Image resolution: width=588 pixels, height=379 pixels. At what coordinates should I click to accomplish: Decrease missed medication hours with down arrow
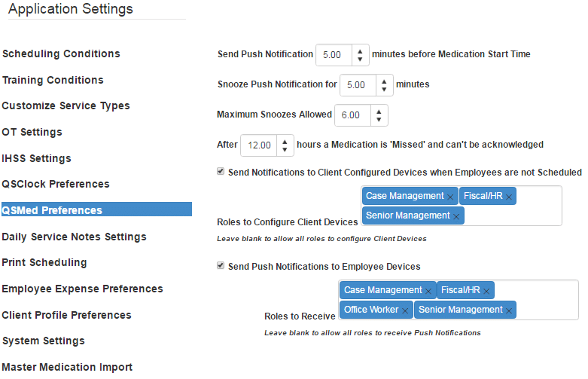point(285,149)
